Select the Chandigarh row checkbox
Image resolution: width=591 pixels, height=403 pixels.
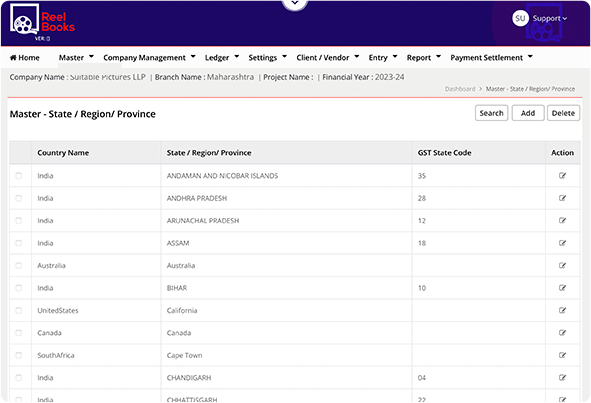coord(18,378)
